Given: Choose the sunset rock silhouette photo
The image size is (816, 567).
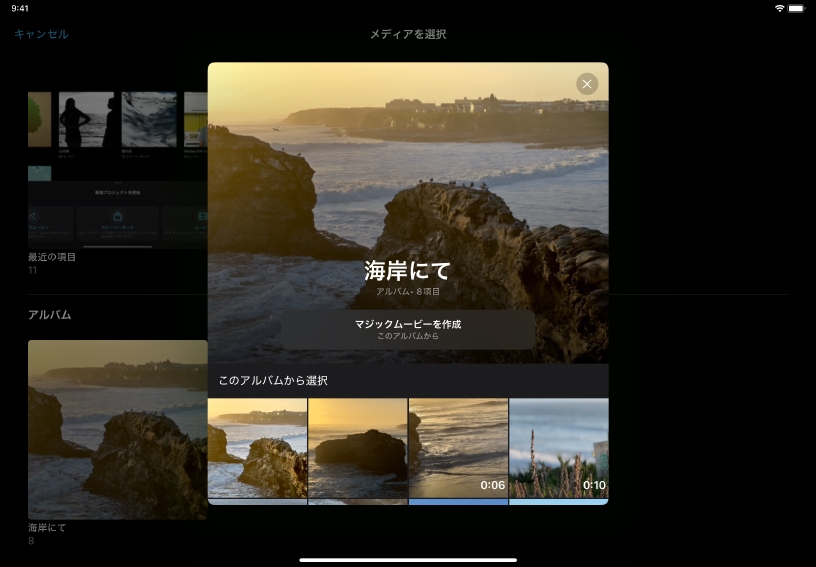Looking at the screenshot, I should [358, 448].
